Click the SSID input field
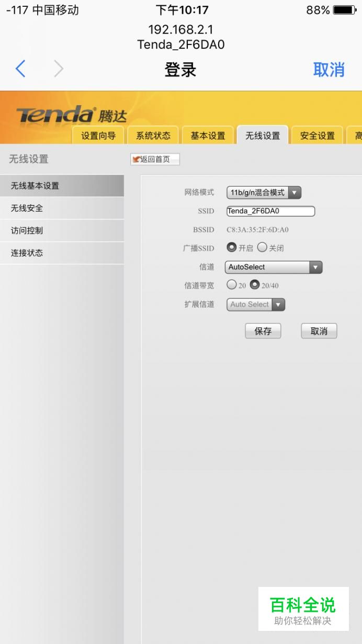 pos(270,211)
